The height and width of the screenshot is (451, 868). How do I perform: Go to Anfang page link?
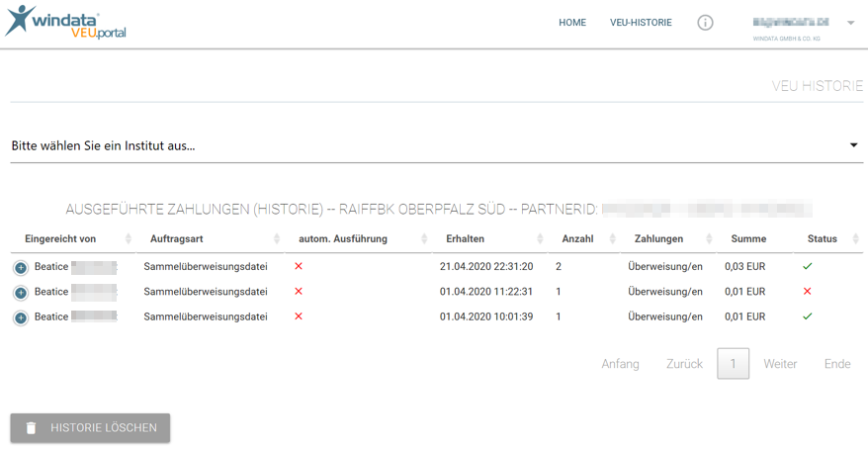pyautogui.click(x=620, y=364)
